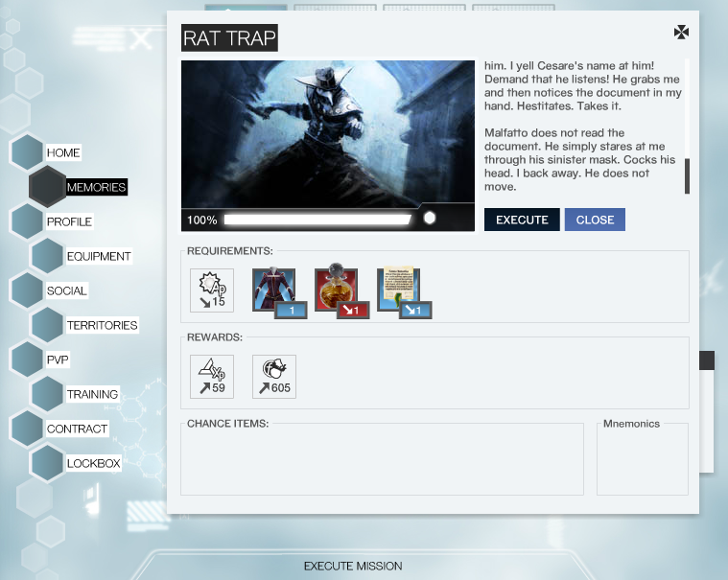Open the PROFILE menu label
Image resolution: width=728 pixels, height=580 pixels.
[69, 221]
